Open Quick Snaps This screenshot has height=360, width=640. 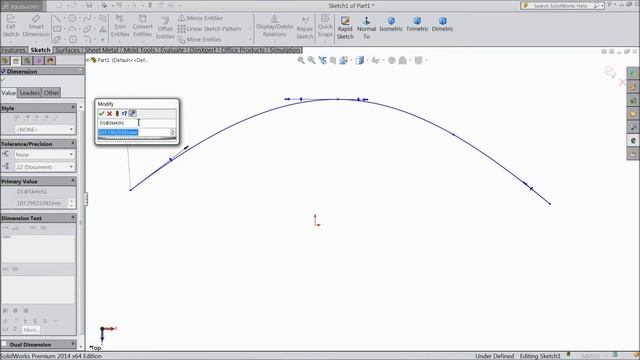[x=325, y=27]
